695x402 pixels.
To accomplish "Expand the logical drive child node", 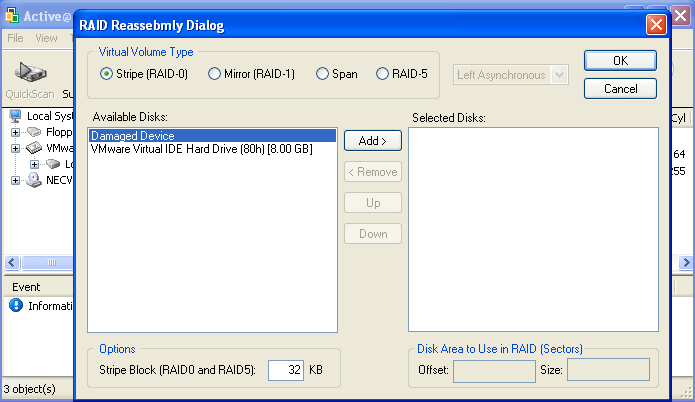I will [34, 164].
